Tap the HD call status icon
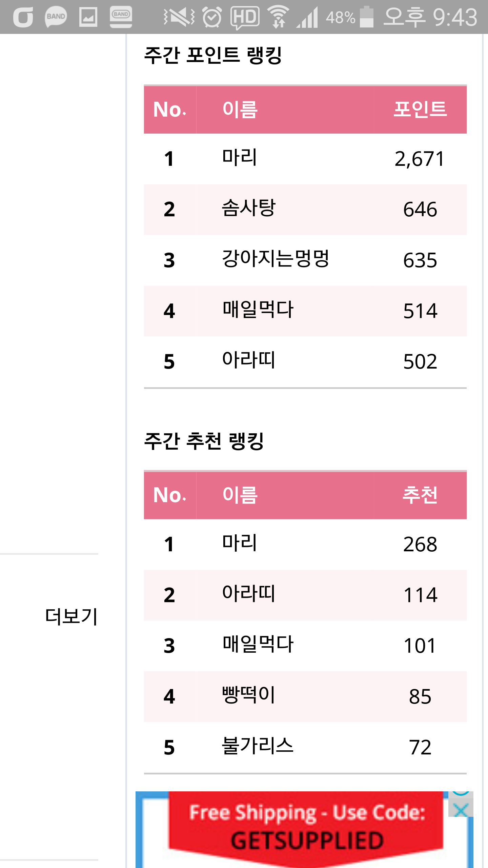Screen dimensions: 488x868 (245, 17)
